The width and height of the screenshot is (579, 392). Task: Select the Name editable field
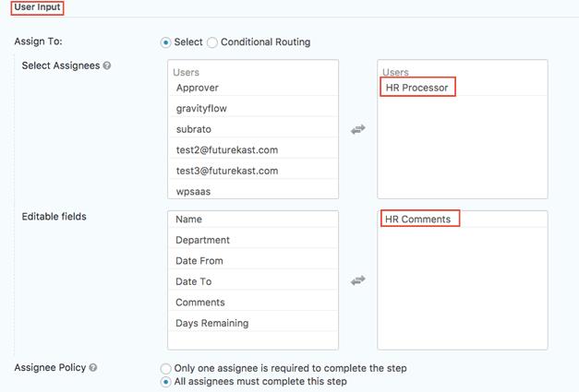click(x=189, y=220)
